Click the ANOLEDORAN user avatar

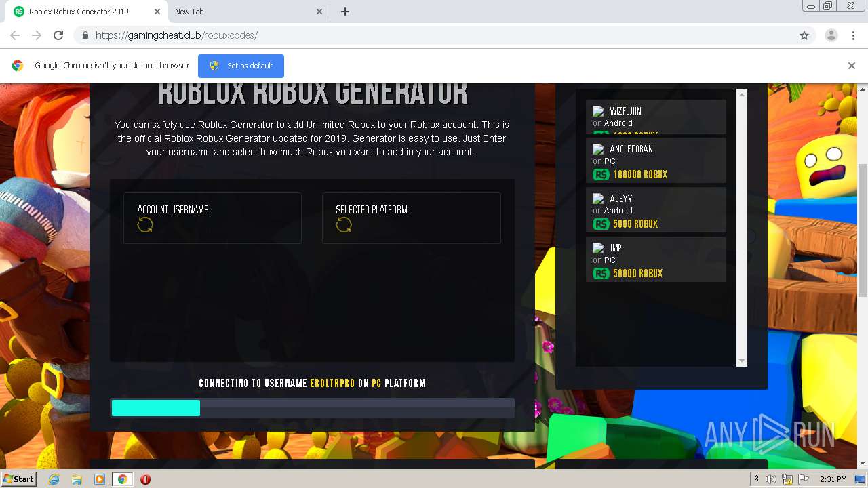(x=599, y=149)
